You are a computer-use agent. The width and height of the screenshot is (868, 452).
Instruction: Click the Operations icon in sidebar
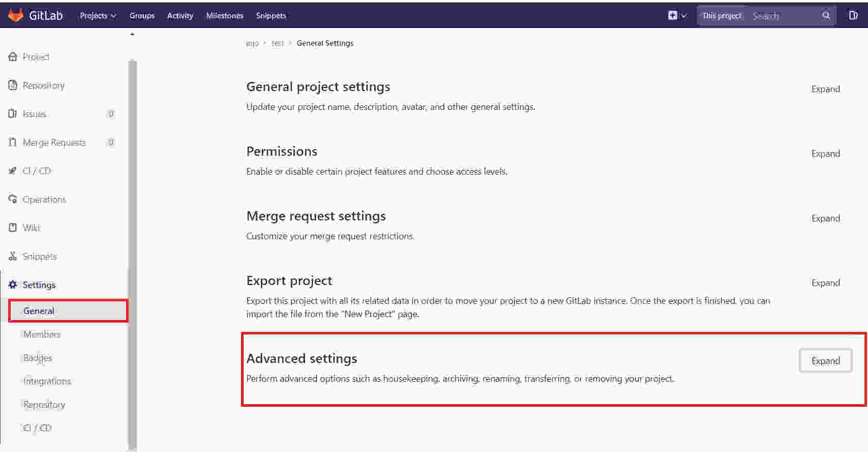click(13, 199)
